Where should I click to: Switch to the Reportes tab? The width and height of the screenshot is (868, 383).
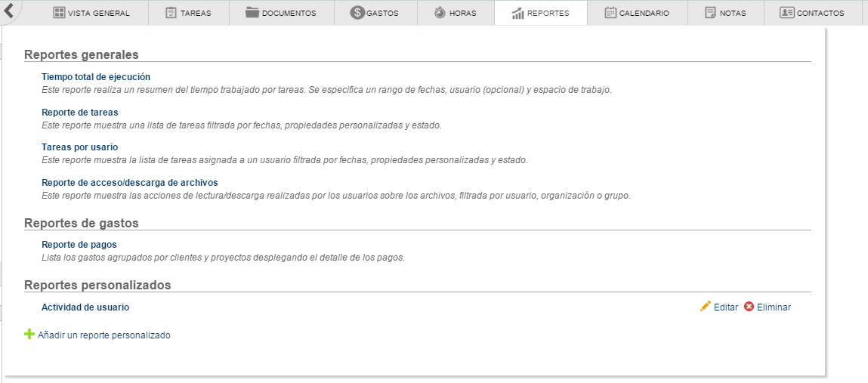pos(540,13)
